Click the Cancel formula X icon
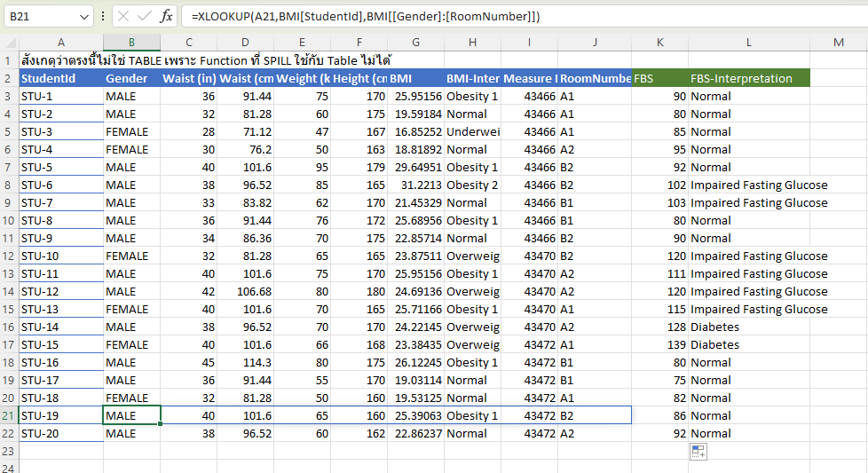The height and width of the screenshot is (473, 868). click(x=123, y=17)
